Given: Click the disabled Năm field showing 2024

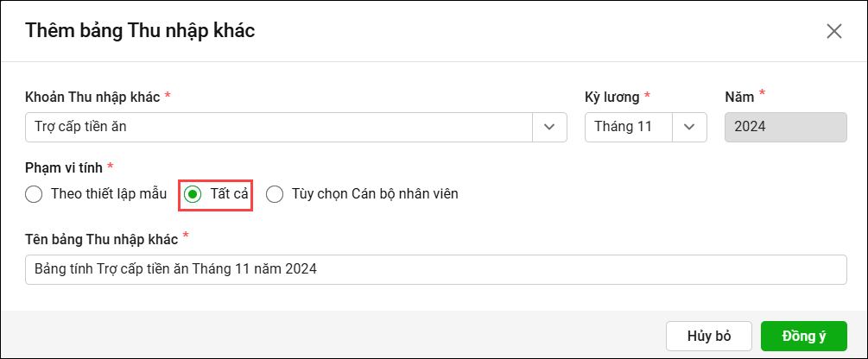Looking at the screenshot, I should 785,127.
